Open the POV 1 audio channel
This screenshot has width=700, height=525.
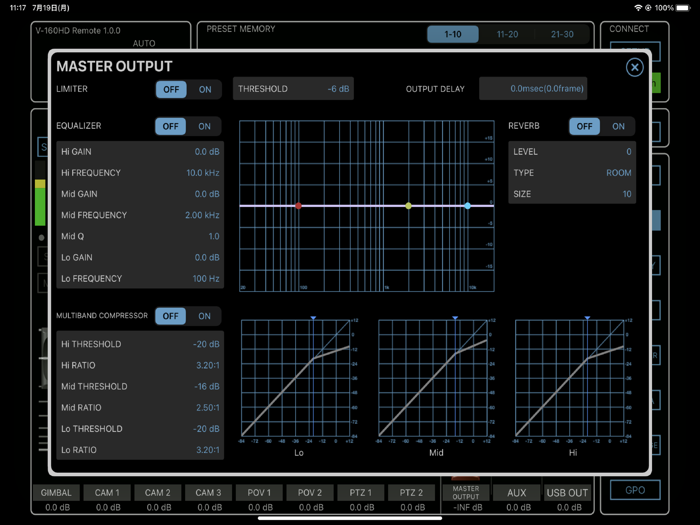click(x=259, y=493)
